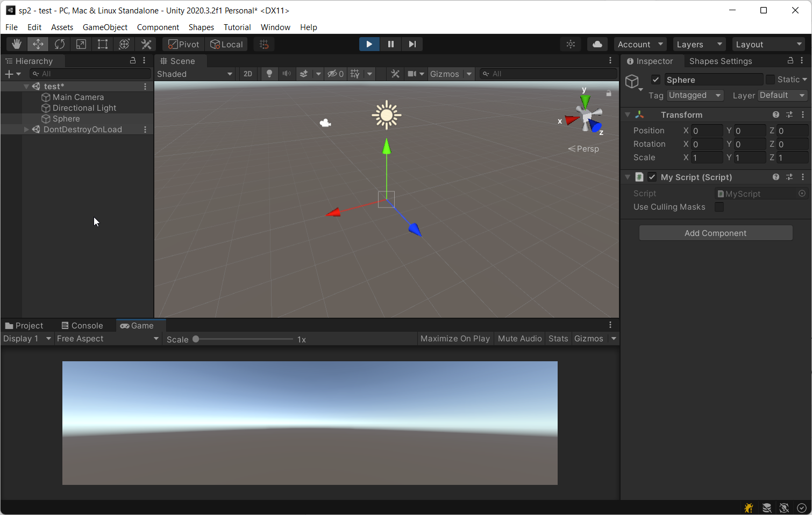Screen dimensions: 812x515
Task: Start Play mode with play button
Action: (369, 44)
